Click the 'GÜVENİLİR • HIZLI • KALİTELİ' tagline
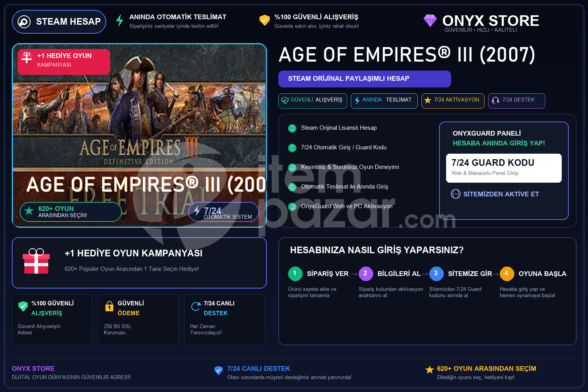 pyautogui.click(x=481, y=30)
